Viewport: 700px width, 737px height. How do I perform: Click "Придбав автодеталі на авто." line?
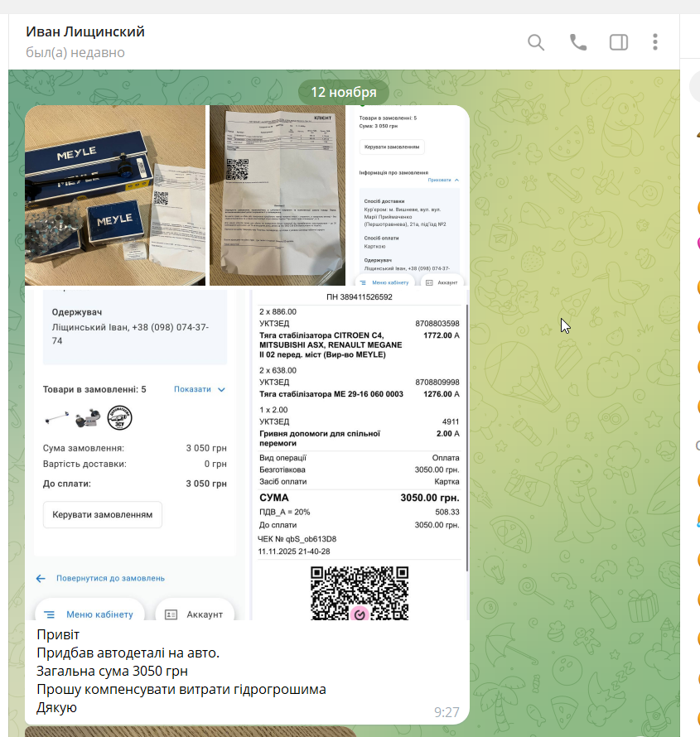(x=128, y=653)
